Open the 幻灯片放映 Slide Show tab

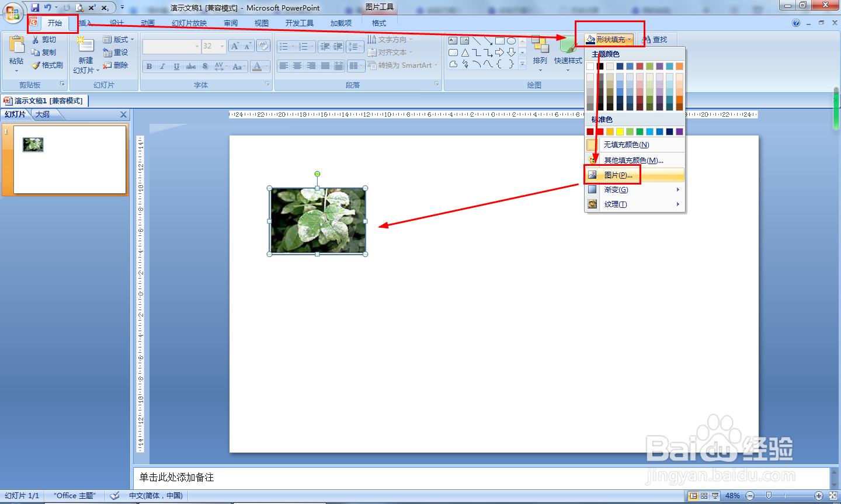189,23
